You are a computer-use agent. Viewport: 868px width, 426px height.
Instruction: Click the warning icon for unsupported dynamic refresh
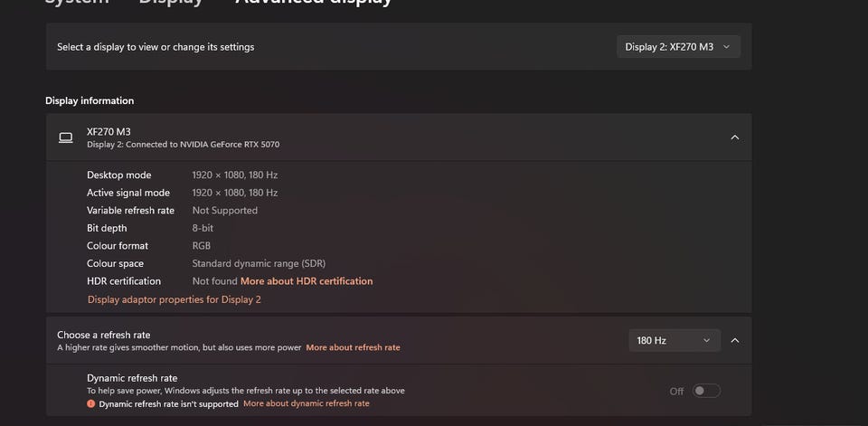pyautogui.click(x=91, y=404)
